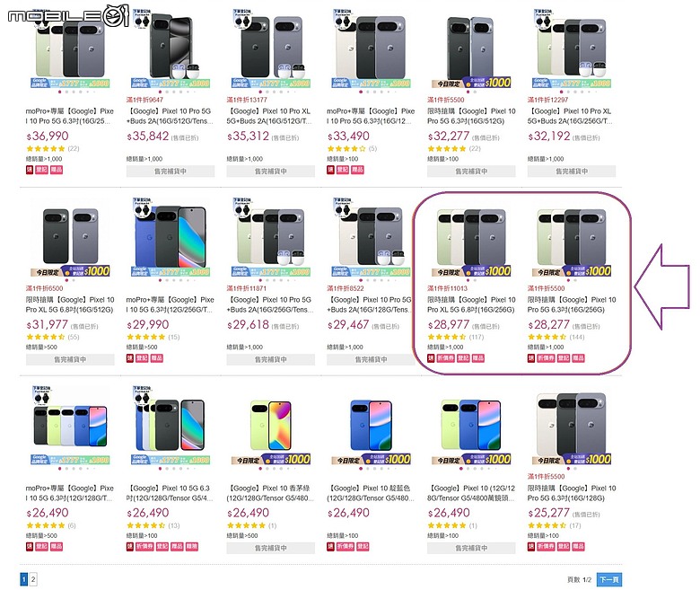Open the moPro+專屬 Pixel 10 Pro $36,990 title link
Screen dimensions: 700x590
pyautogui.click(x=70, y=116)
